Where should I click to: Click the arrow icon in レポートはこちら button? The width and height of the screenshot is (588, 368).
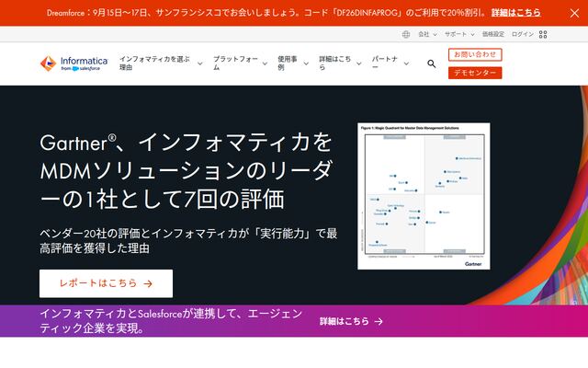point(148,283)
